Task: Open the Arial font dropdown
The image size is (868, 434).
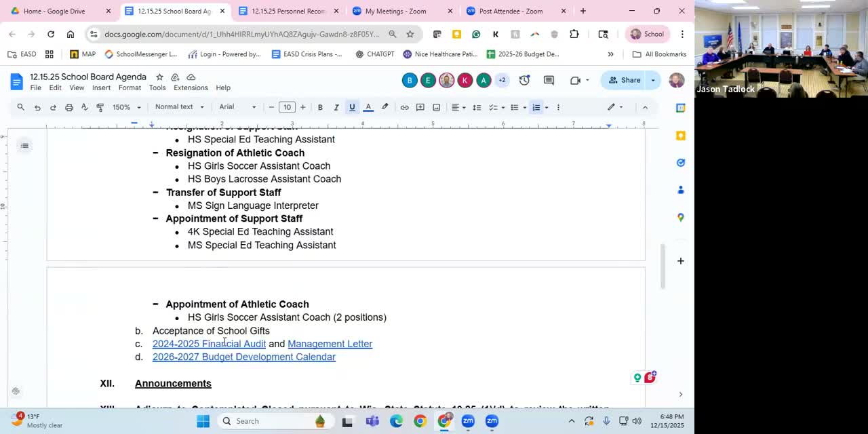Action: [237, 107]
